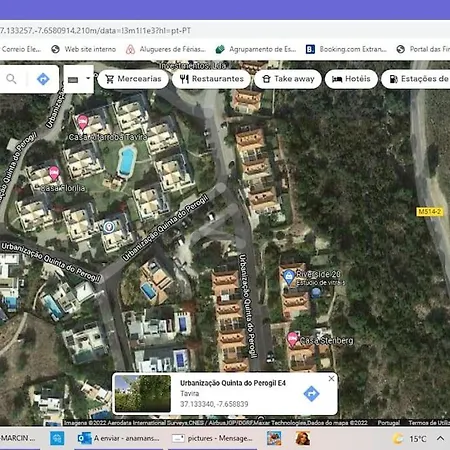
Task: Click the search magnifier icon
Action: [11, 79]
